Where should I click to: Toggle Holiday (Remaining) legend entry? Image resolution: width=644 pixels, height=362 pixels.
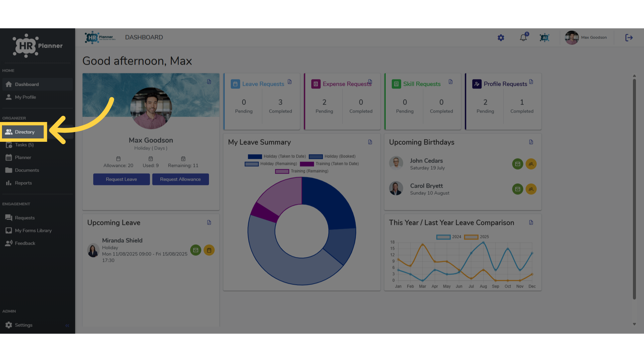click(271, 164)
